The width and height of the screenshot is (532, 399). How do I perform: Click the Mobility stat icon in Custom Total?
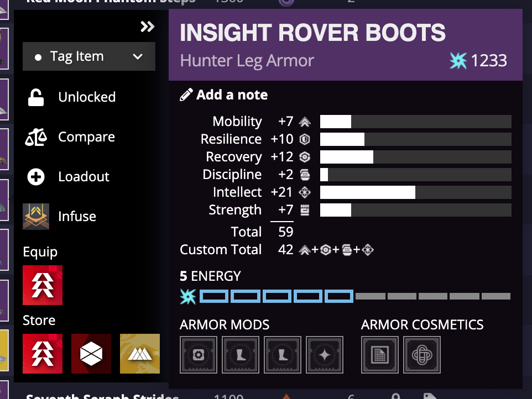click(305, 249)
